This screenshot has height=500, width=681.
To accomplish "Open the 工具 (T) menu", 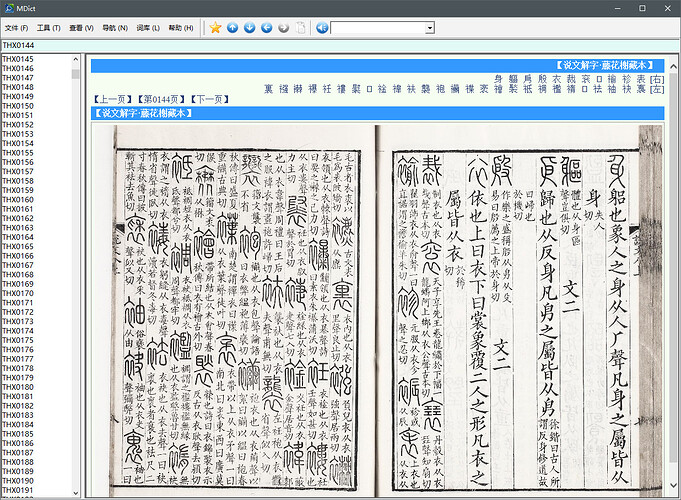I will click(49, 28).
